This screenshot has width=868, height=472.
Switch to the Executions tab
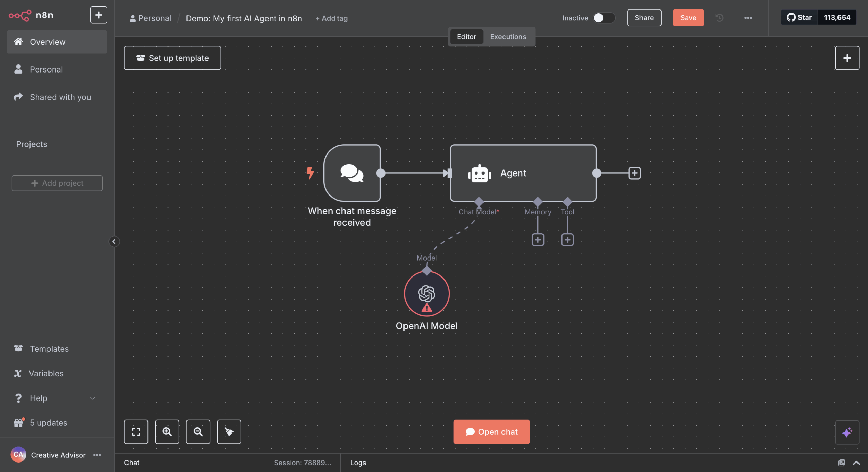click(508, 37)
